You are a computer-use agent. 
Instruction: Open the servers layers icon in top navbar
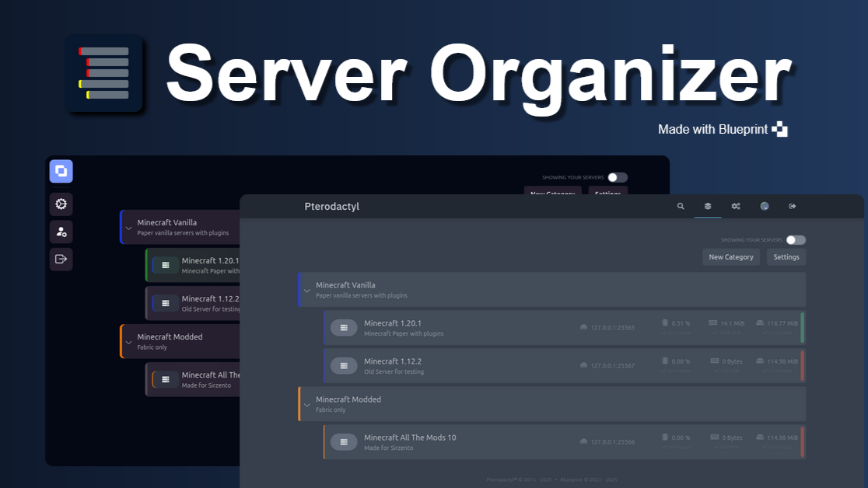(708, 207)
